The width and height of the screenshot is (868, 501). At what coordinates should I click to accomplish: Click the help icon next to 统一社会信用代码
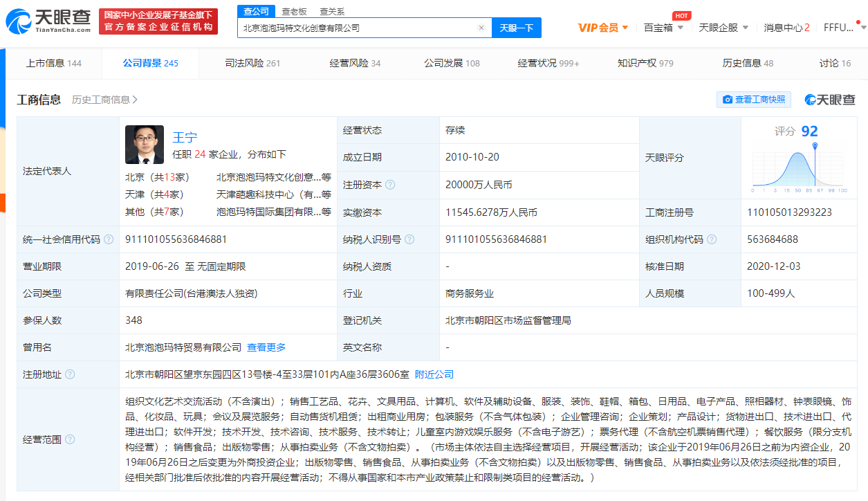click(108, 239)
